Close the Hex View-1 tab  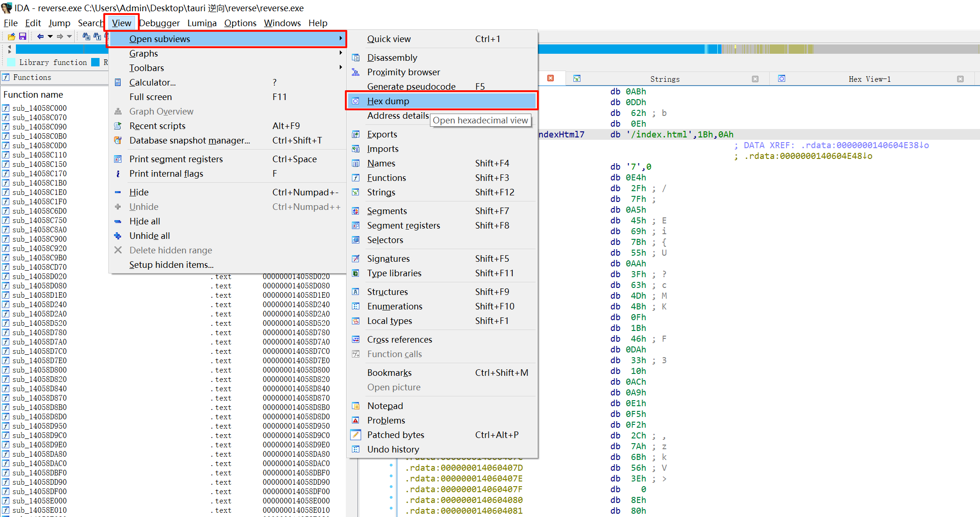click(960, 79)
